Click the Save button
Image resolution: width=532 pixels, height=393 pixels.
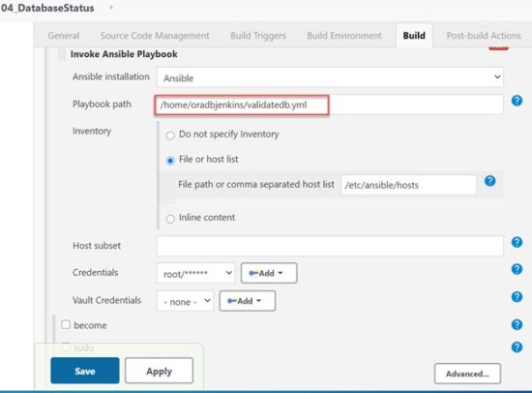point(85,371)
